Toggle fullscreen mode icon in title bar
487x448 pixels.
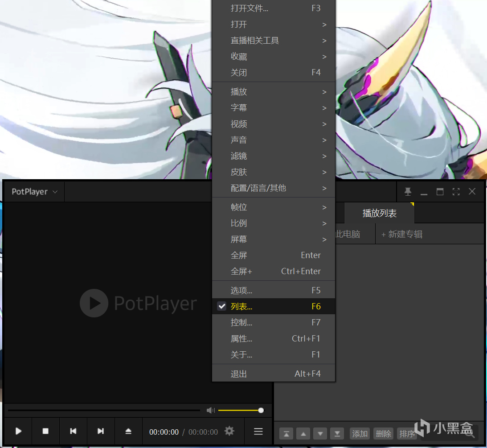(x=456, y=192)
